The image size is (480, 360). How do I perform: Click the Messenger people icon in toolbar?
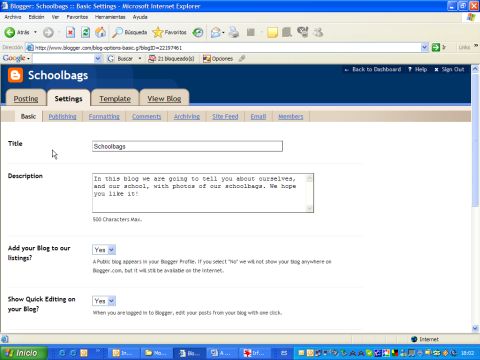pos(318,32)
